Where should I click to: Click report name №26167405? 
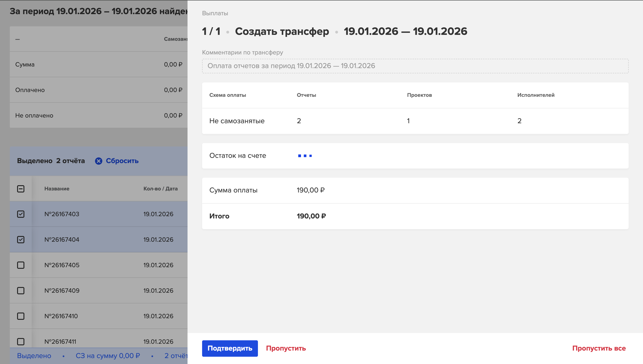(62, 265)
